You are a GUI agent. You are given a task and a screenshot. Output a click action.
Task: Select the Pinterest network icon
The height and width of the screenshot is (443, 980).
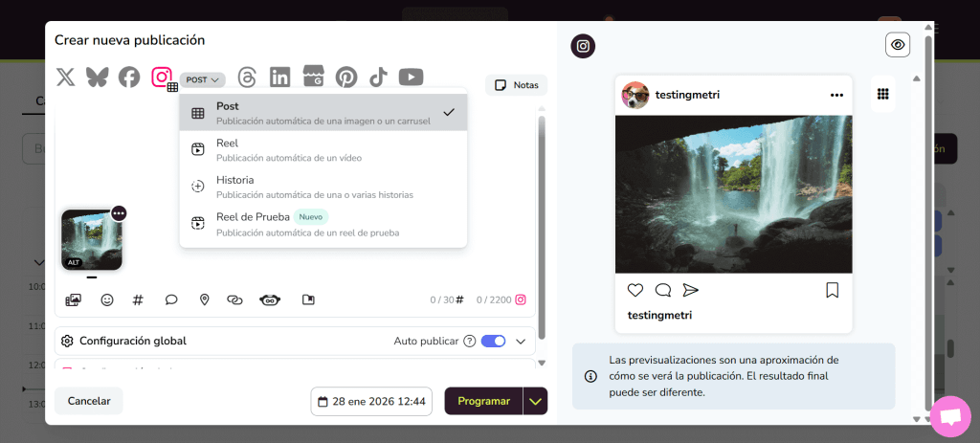click(346, 78)
